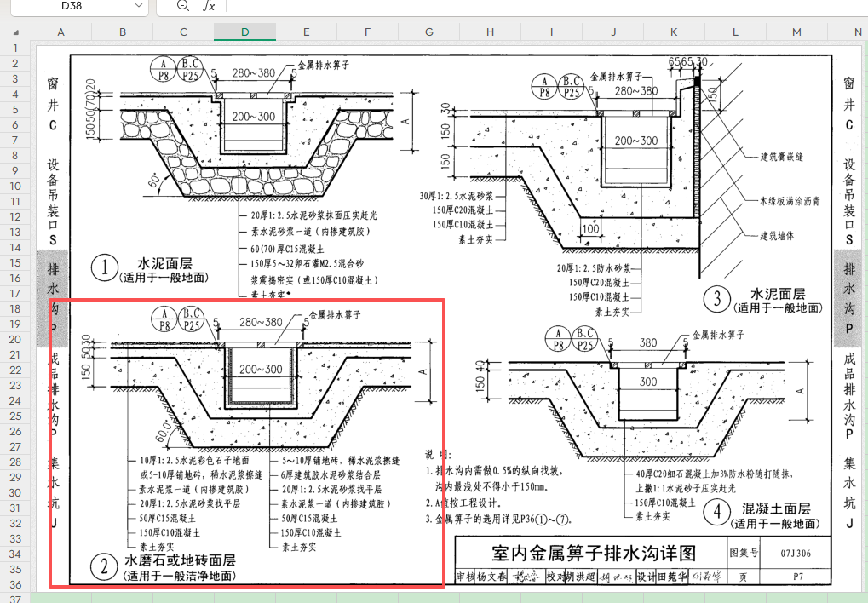This screenshot has width=868, height=603.
Task: Select row 12 header
Action: pos(15,217)
